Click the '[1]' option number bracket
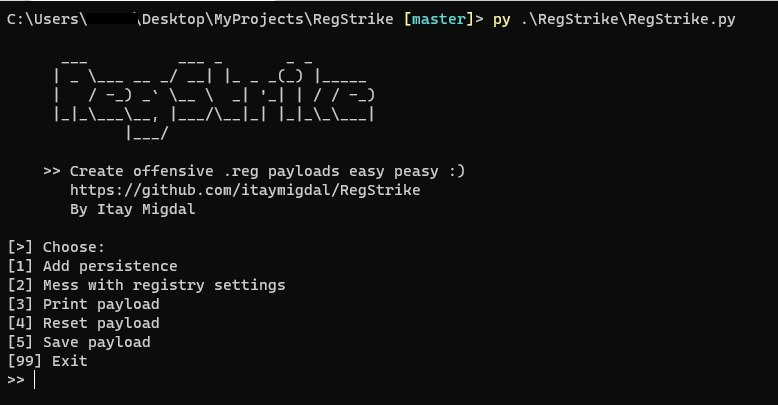Viewport: 778px width, 405px height. click(x=20, y=266)
